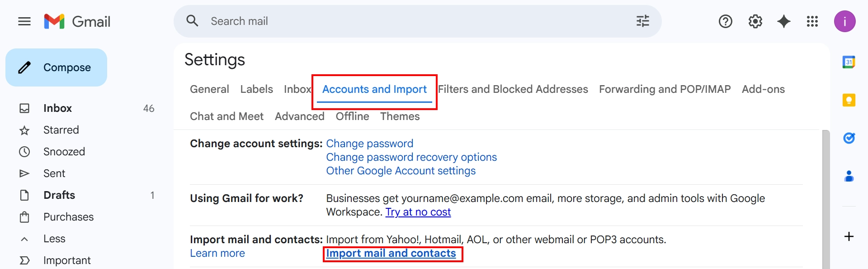Open advanced search options filter
The height and width of the screenshot is (269, 868).
coord(642,21)
